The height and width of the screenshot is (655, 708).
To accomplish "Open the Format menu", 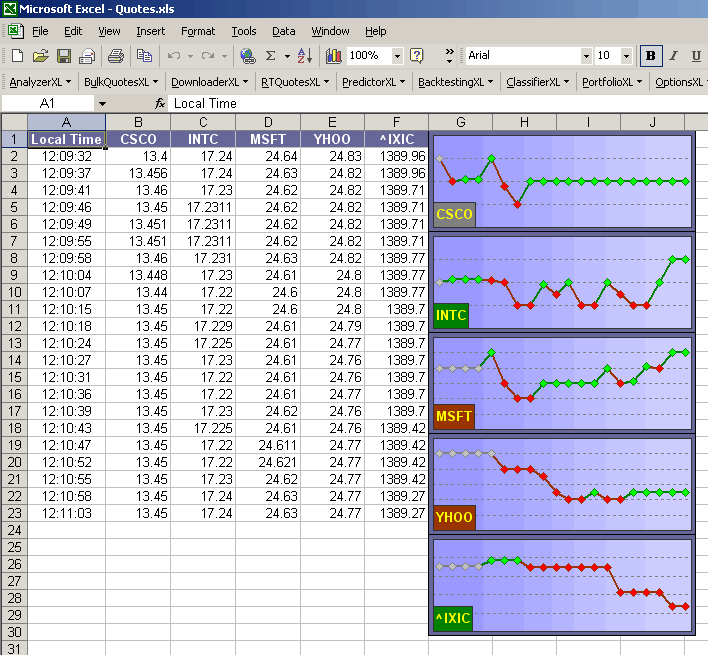I will coord(198,31).
